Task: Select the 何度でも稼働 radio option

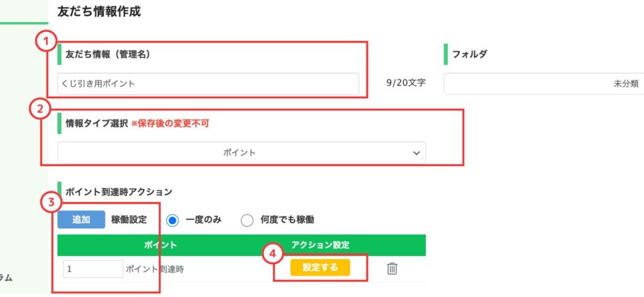Action: coord(247,221)
